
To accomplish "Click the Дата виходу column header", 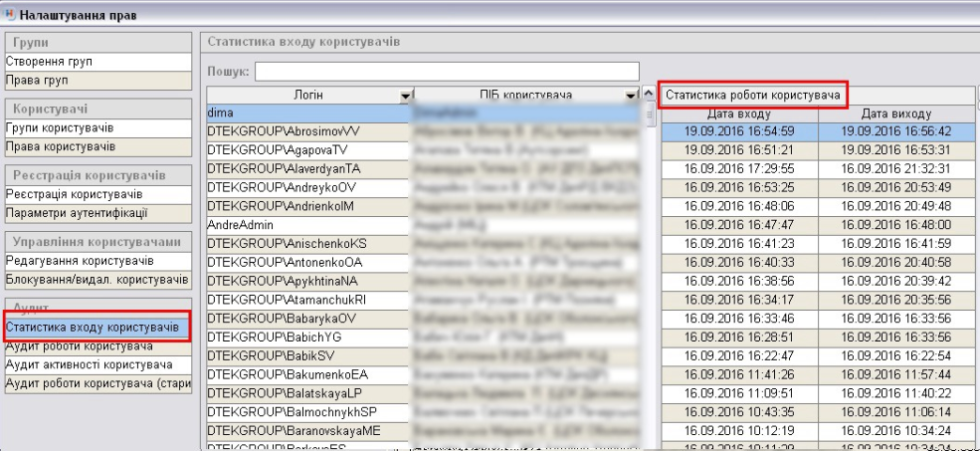I will pos(895,114).
